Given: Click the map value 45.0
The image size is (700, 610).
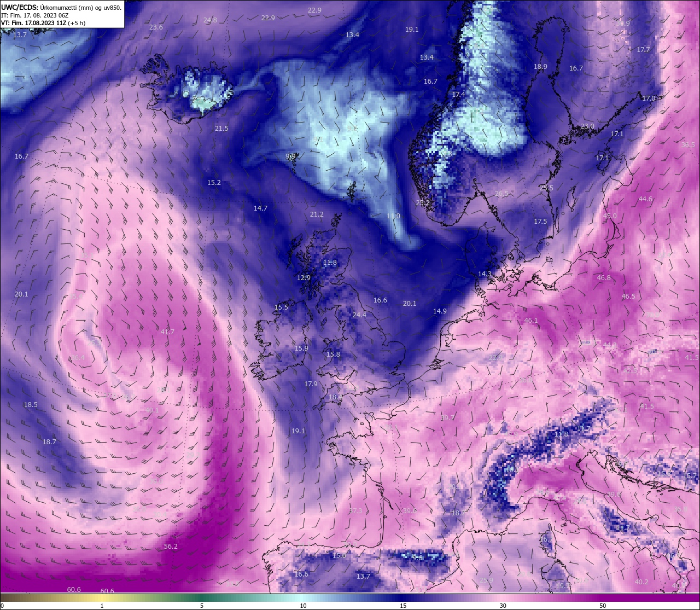Looking at the screenshot, I should [x=610, y=216].
